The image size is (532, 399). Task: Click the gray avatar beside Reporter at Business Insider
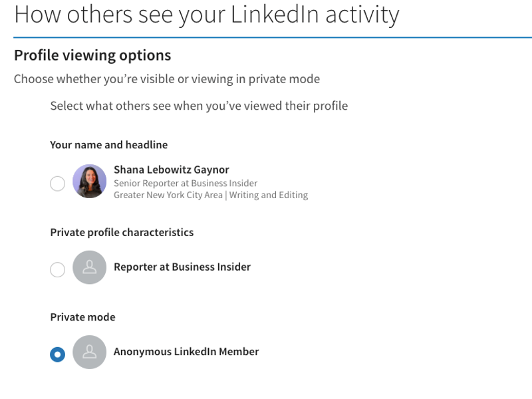[x=89, y=267]
